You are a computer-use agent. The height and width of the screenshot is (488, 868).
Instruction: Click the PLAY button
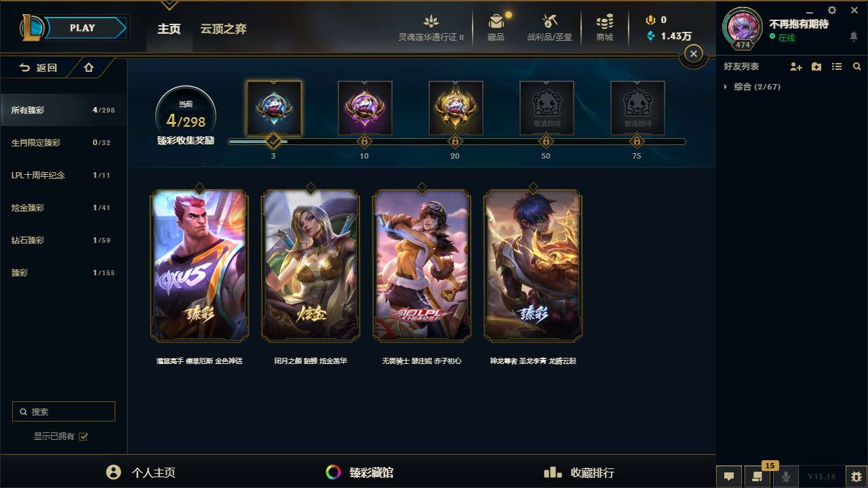pos(83,28)
